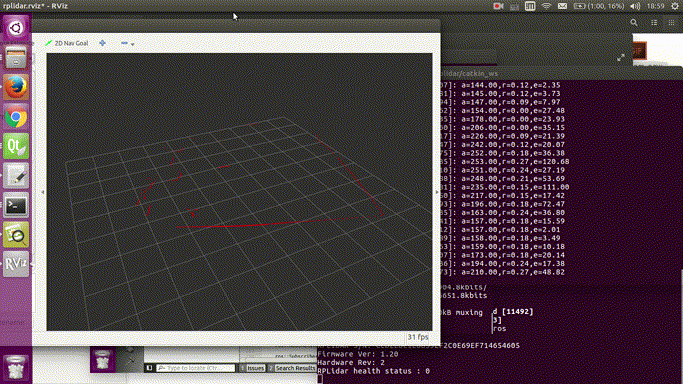Click the 18:59 clock in top panel

pyautogui.click(x=656, y=6)
